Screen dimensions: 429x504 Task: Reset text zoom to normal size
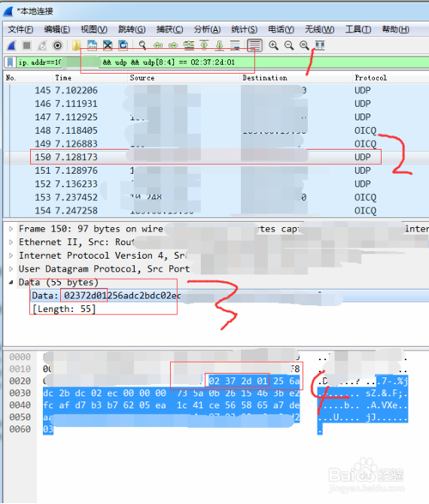coord(305,45)
